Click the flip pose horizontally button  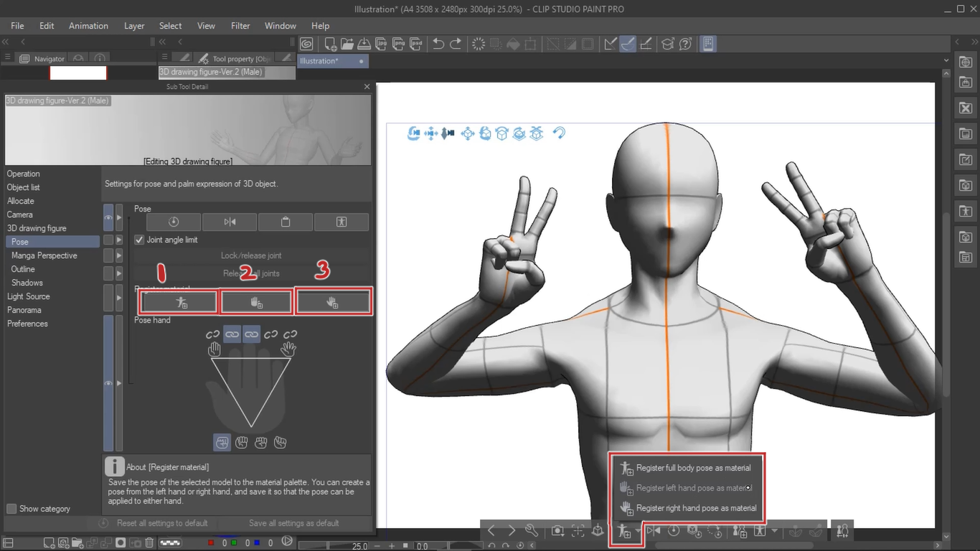(230, 222)
